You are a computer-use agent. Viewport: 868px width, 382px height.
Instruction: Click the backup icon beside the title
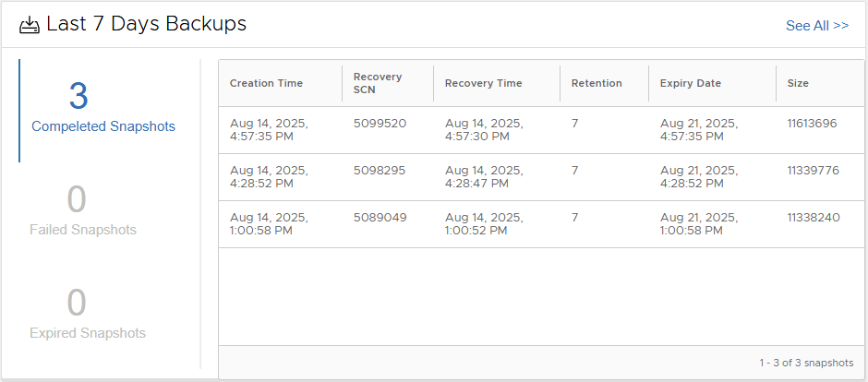point(29,25)
